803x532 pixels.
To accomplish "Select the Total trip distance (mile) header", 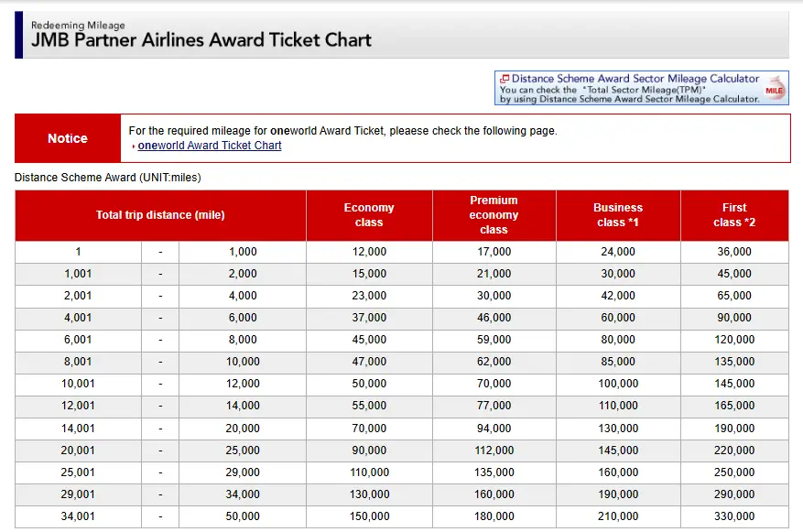I will click(x=160, y=215).
